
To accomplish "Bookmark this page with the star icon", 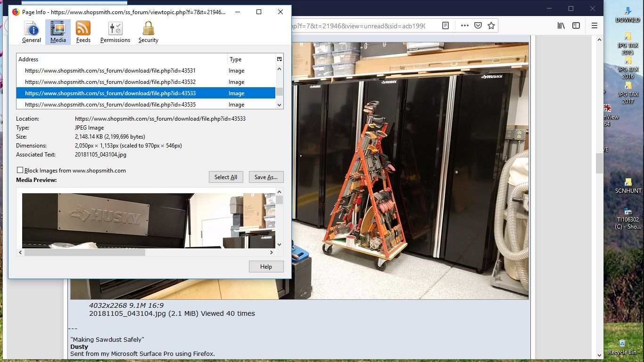I will 491,26.
